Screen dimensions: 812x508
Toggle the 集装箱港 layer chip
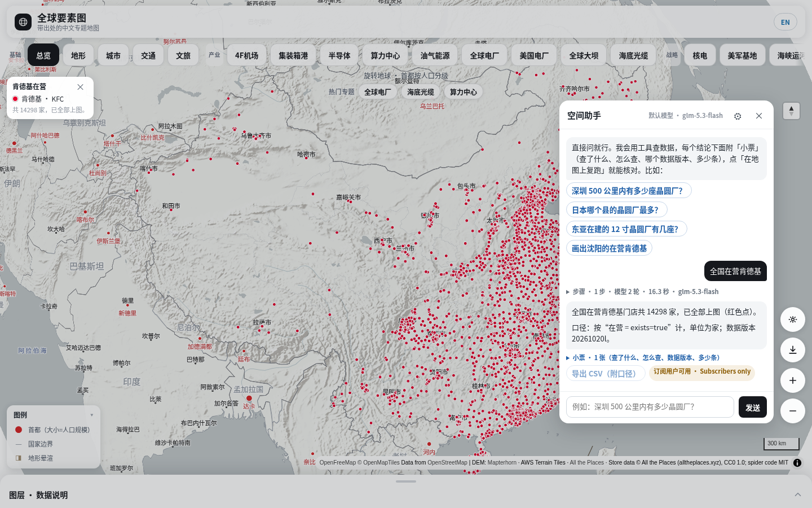pos(293,55)
